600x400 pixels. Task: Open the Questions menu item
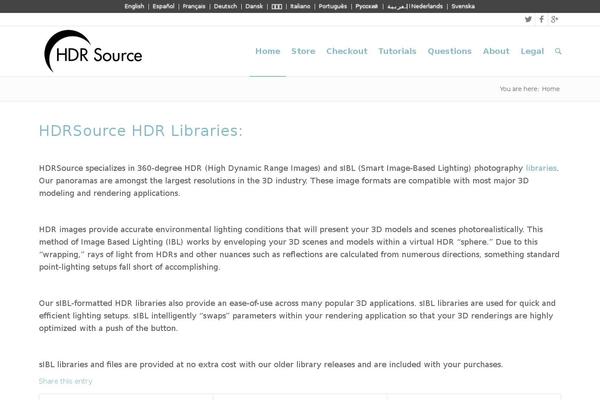point(450,51)
